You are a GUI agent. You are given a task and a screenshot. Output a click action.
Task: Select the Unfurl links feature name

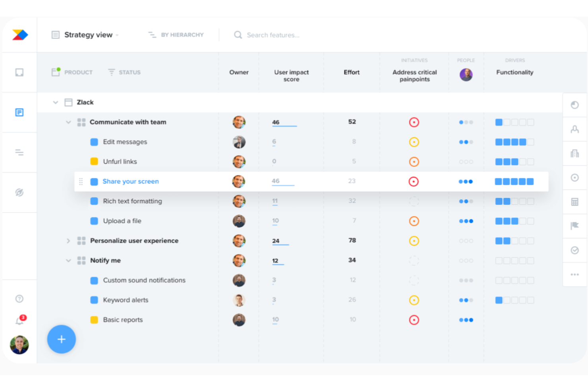click(x=120, y=162)
